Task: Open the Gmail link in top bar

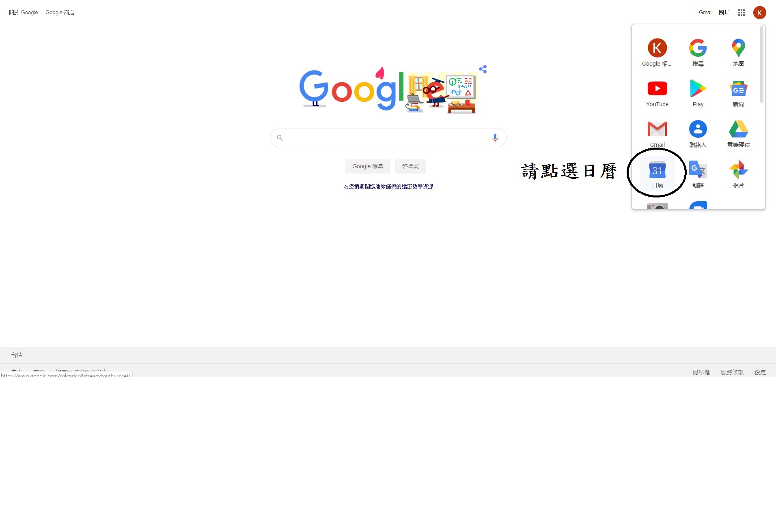Action: [x=705, y=13]
